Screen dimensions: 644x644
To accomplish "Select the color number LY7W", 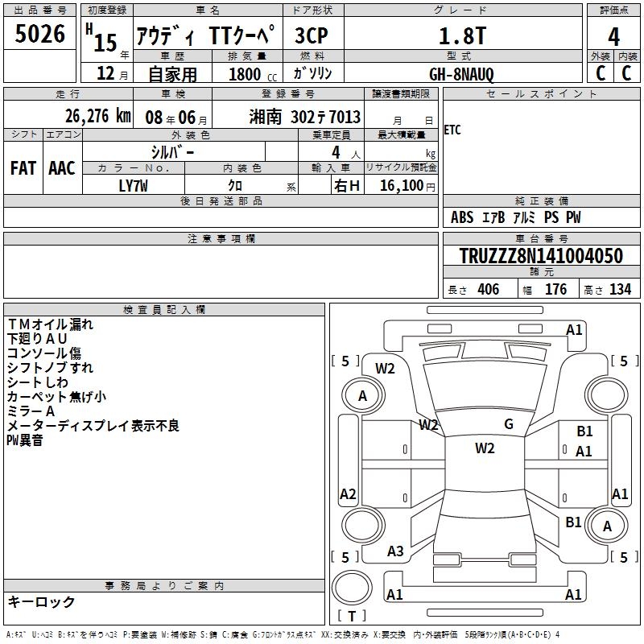I will click(x=134, y=184).
